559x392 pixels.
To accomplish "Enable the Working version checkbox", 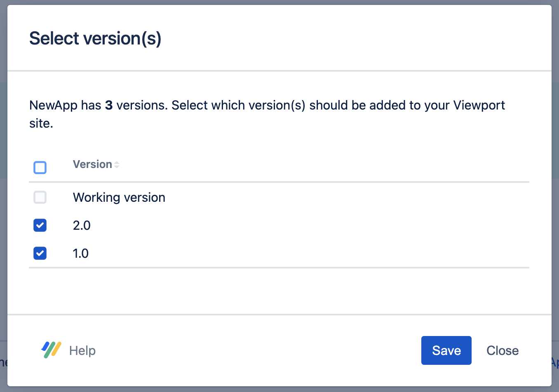I will click(40, 197).
